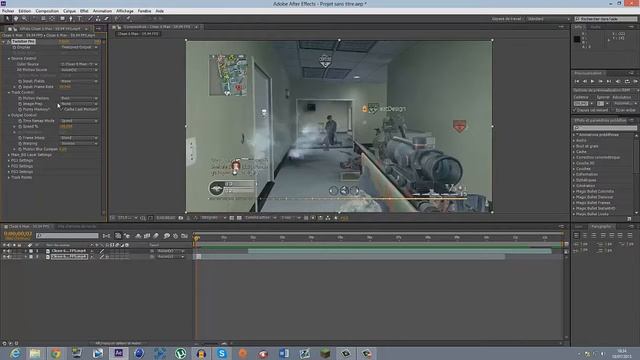Toggle the 'Écran entier' checkbox
This screenshot has width=640, height=360.
pos(613,110)
